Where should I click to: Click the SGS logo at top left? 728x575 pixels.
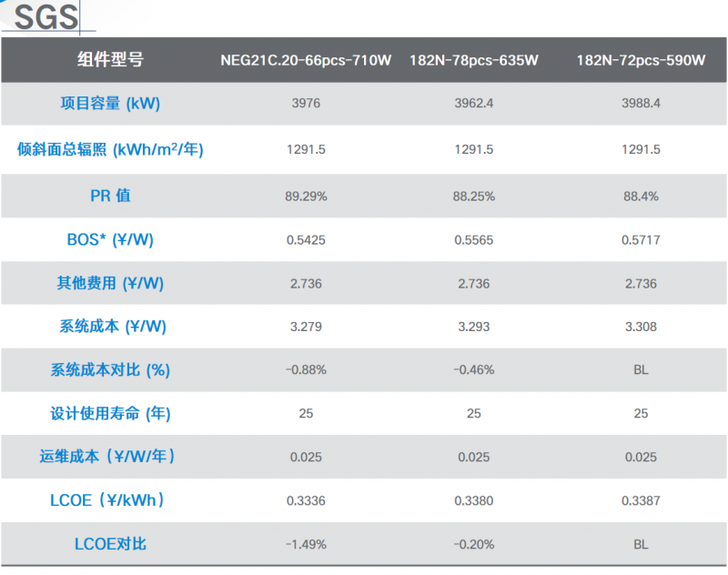pyautogui.click(x=45, y=17)
